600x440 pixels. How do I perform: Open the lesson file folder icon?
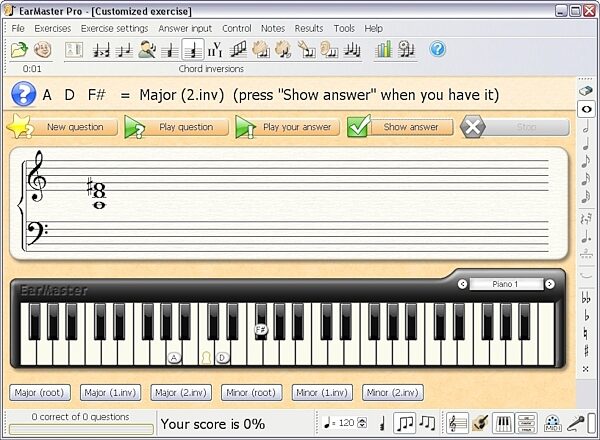19,49
